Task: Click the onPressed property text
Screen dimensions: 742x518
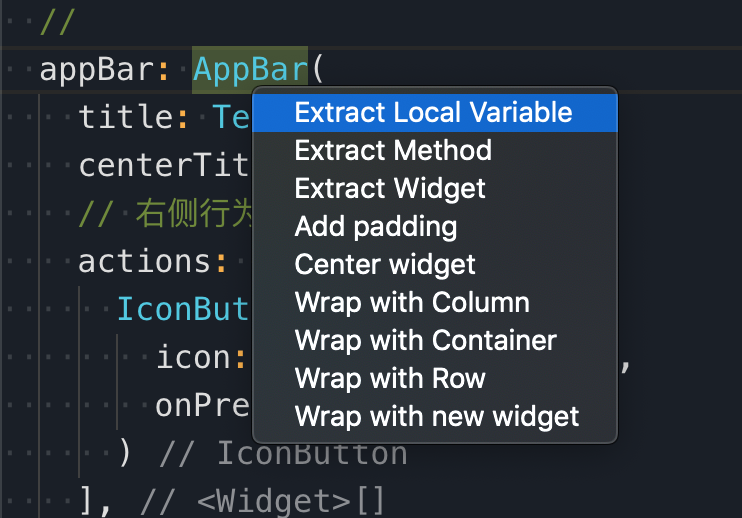Action: coord(203,406)
